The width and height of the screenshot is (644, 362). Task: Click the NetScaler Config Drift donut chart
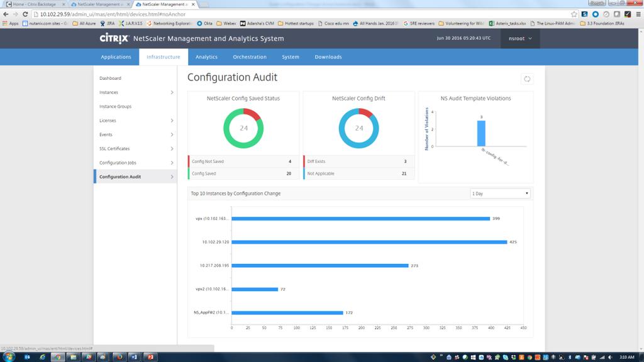(x=358, y=128)
